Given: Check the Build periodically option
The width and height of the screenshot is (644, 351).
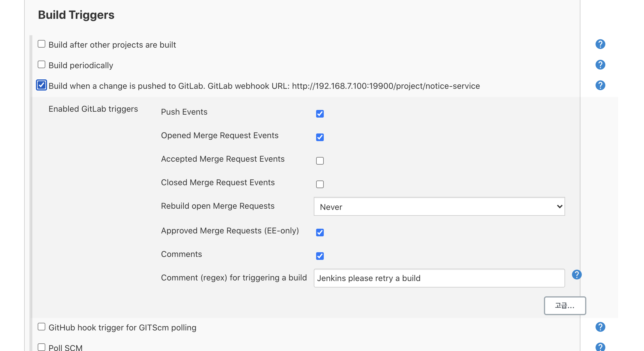Looking at the screenshot, I should coord(42,65).
